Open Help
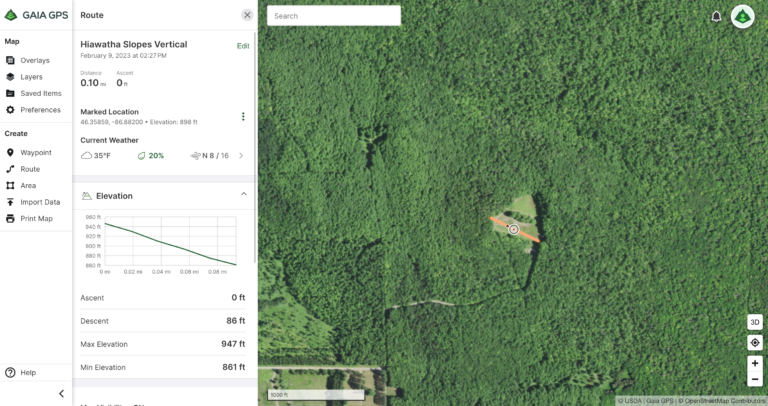 point(28,373)
